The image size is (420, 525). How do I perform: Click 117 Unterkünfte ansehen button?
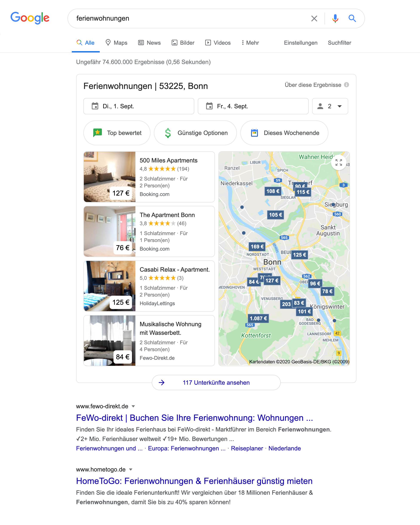[x=216, y=383]
